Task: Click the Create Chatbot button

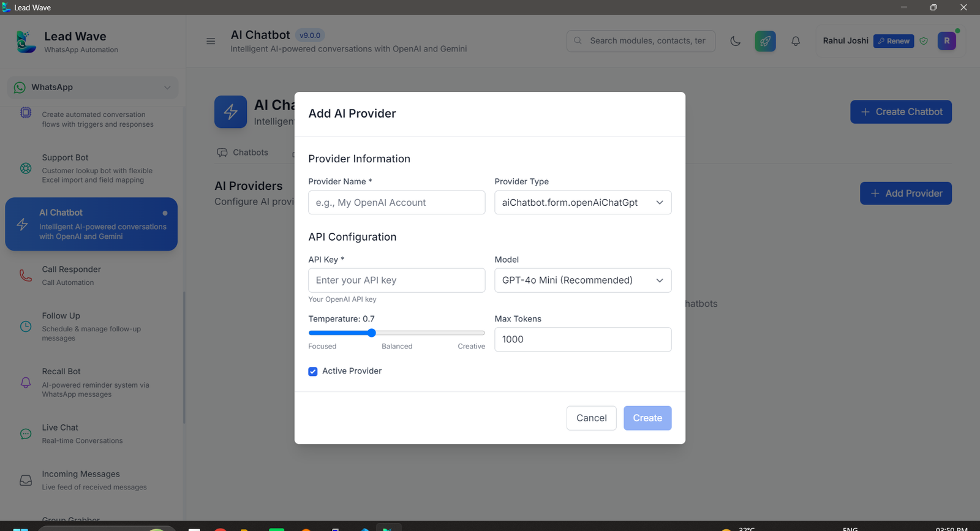Action: 901,112
